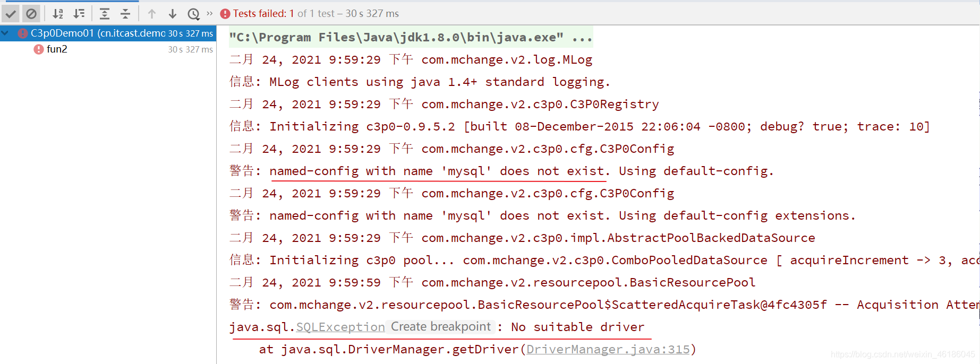The width and height of the screenshot is (980, 364).
Task: Create breakpoint on the SQLException line
Action: tap(441, 327)
